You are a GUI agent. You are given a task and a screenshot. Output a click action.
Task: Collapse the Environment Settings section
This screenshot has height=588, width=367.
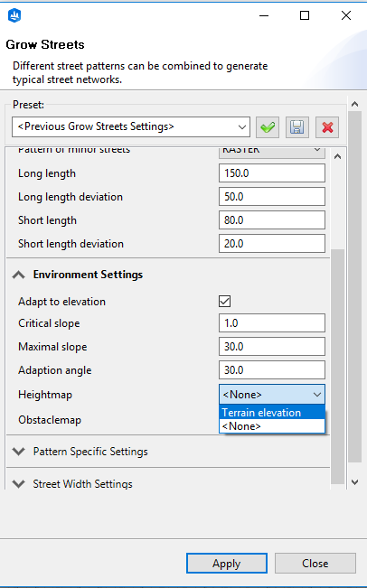coord(18,275)
